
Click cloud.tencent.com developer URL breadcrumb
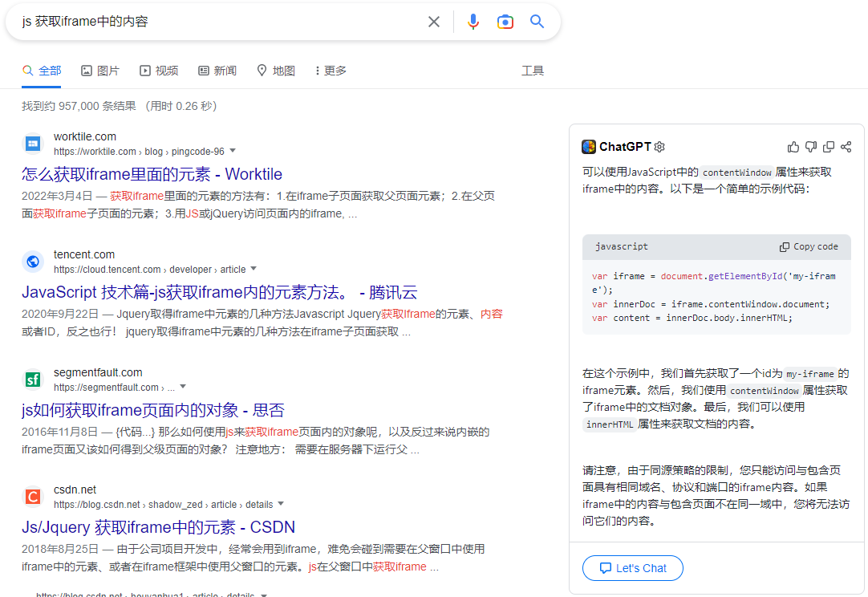click(149, 269)
